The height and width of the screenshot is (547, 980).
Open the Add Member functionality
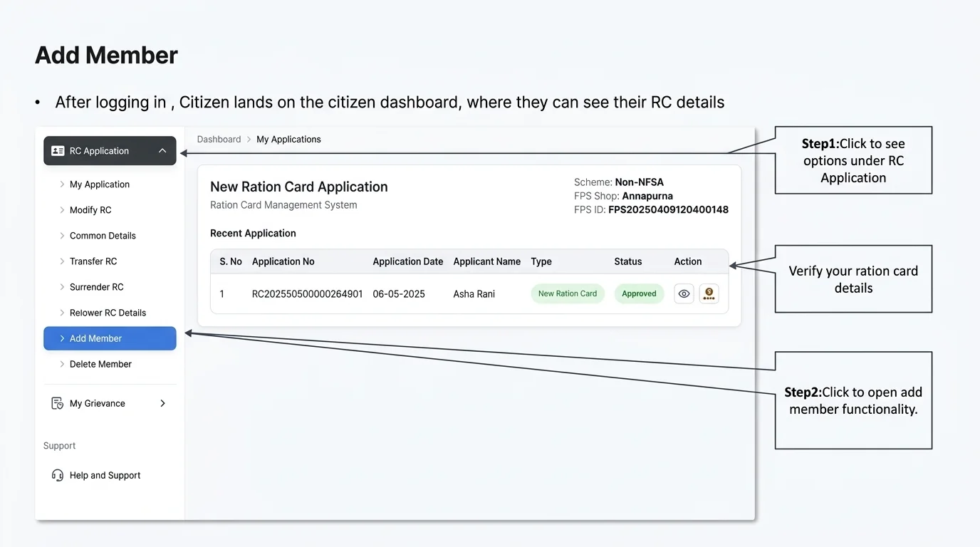(110, 338)
